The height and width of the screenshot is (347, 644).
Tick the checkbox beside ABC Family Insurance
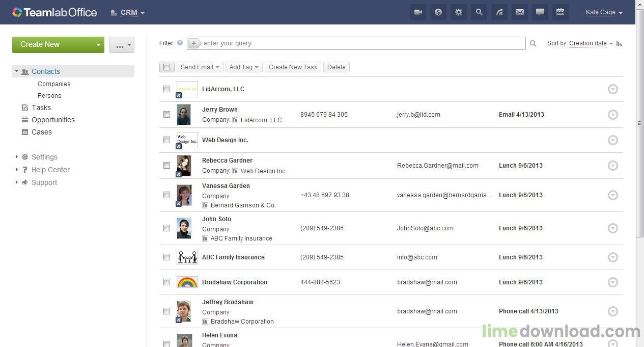tap(166, 257)
